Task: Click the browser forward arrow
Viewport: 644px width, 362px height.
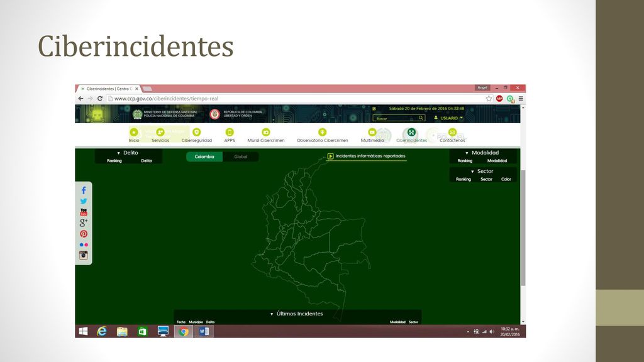Action: [x=91, y=99]
